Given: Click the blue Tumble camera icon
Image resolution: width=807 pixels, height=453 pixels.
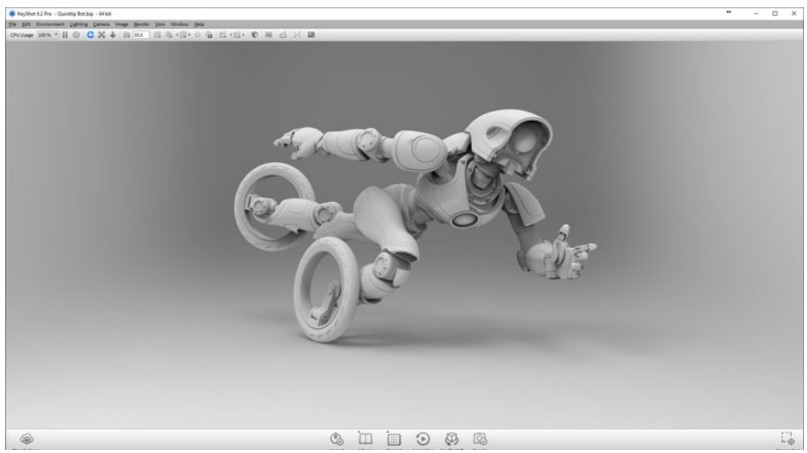Looking at the screenshot, I should [x=90, y=33].
